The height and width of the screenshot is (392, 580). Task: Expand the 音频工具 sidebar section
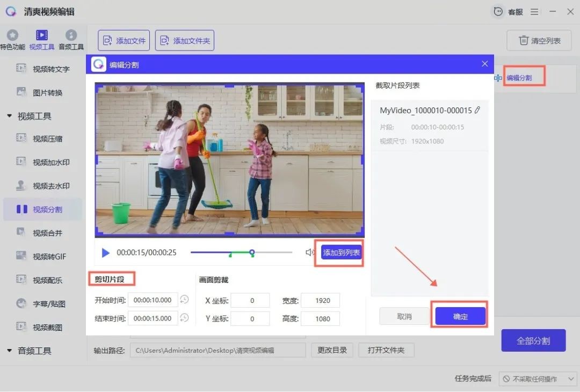pyautogui.click(x=9, y=351)
